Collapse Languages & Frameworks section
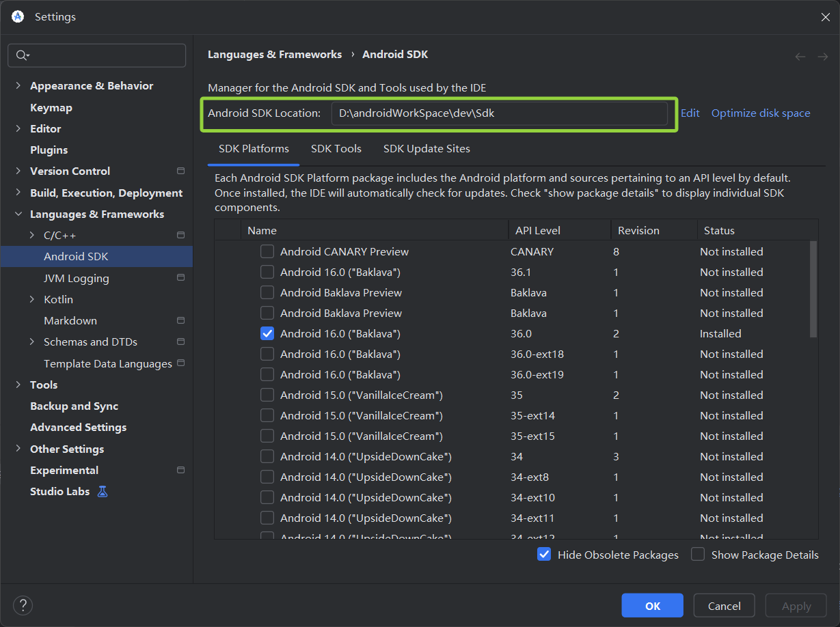Image resolution: width=840 pixels, height=627 pixels. 18,214
